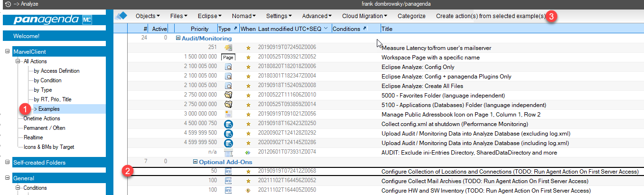Click the panagenda MC logo
Image resolution: width=644 pixels, height=195 pixels.
point(53,20)
